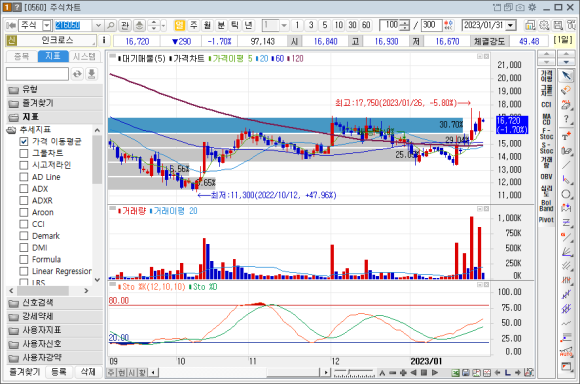The image size is (580, 384).
Task: Enable the 그물차트 checkbox
Action: (24, 153)
